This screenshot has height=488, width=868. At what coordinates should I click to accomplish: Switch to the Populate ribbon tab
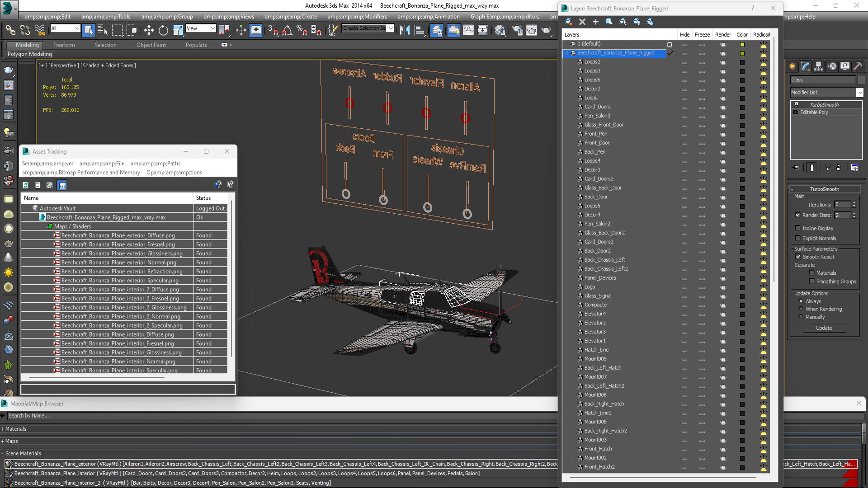[x=196, y=45]
